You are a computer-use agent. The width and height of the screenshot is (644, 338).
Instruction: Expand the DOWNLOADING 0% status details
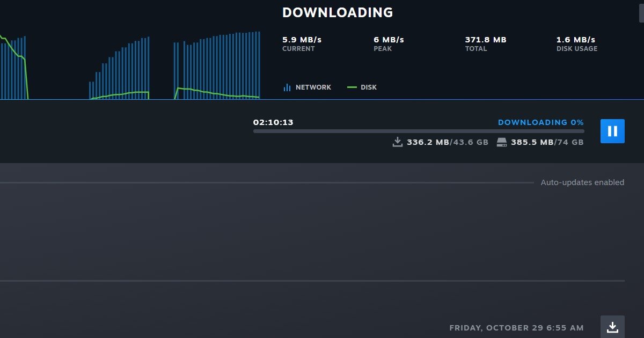[540, 122]
